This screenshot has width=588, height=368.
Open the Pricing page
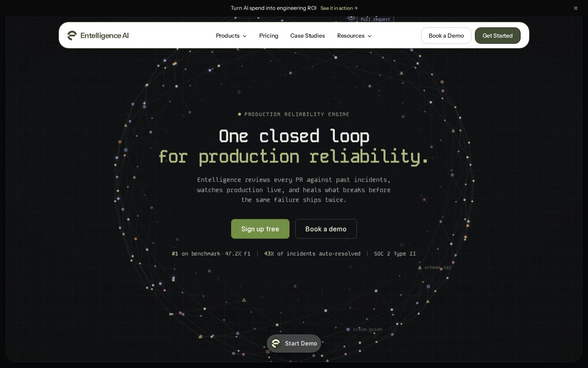point(269,36)
